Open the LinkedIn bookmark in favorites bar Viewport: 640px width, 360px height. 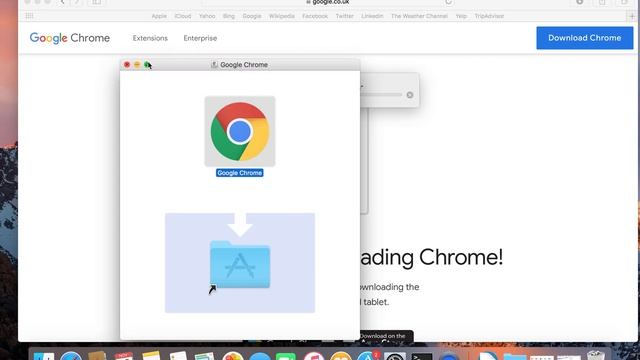(x=372, y=16)
